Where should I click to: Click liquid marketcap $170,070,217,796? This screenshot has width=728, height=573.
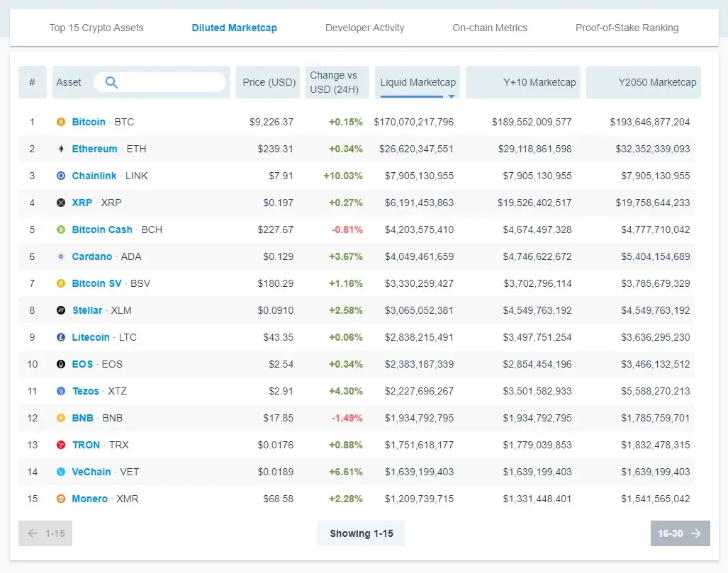414,122
